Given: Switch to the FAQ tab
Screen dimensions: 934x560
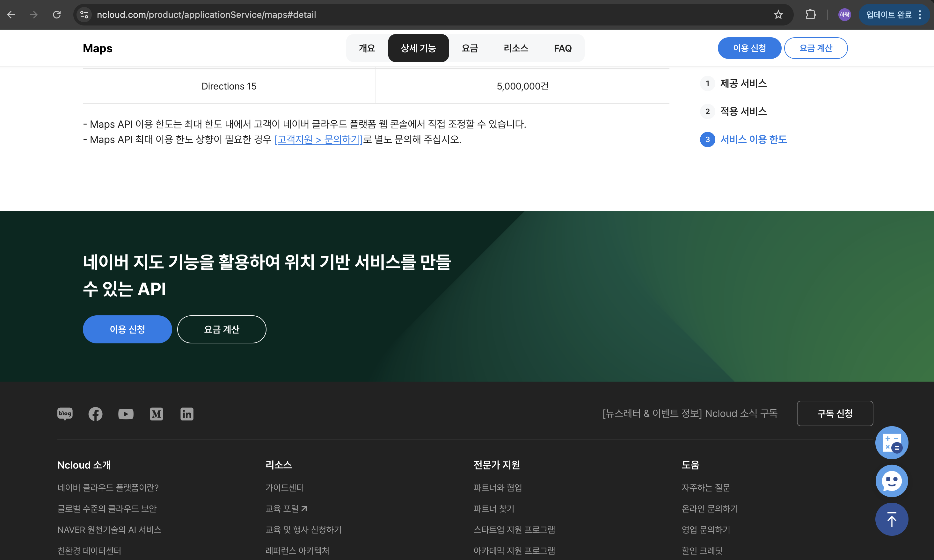Looking at the screenshot, I should [563, 48].
